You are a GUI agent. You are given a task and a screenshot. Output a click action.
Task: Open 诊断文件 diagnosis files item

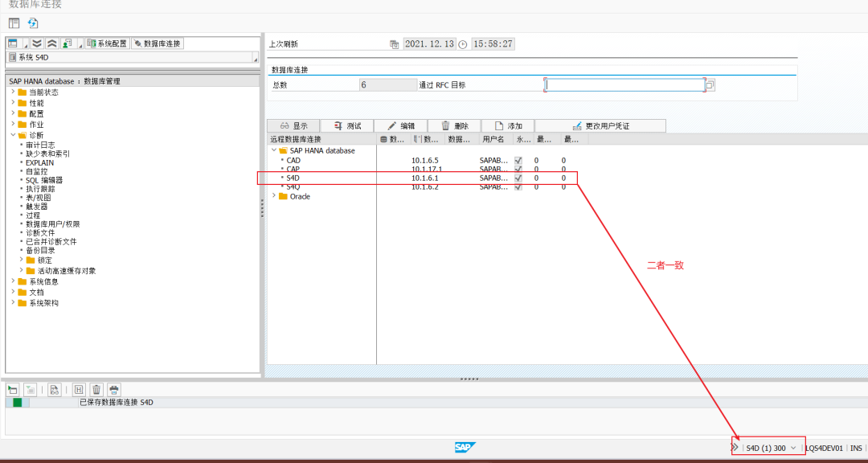(40, 232)
